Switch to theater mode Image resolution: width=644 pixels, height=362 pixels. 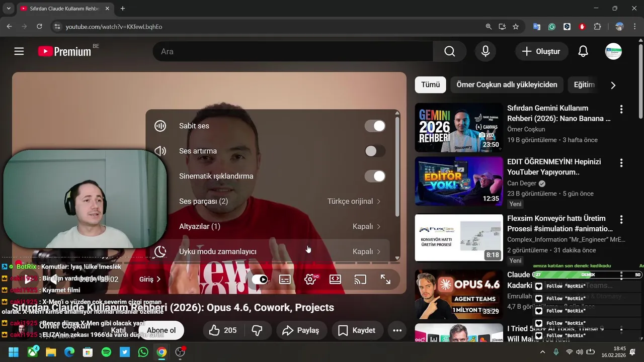coord(335,280)
